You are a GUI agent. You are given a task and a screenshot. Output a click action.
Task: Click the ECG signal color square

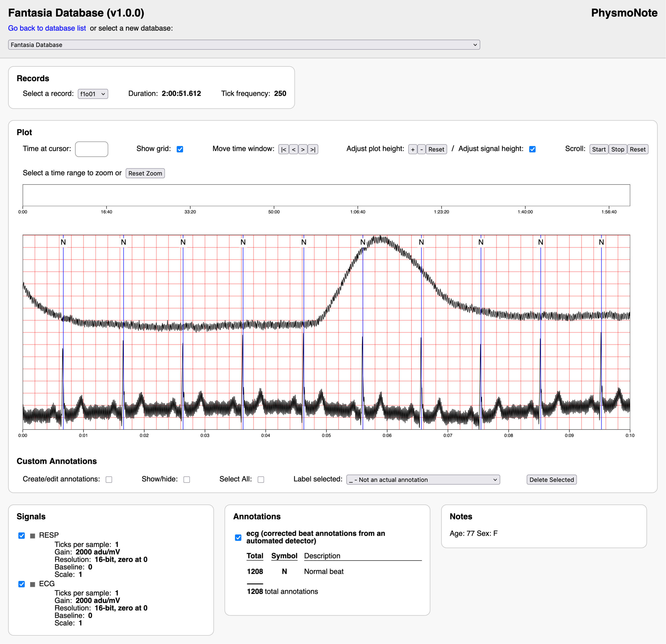pyautogui.click(x=33, y=584)
